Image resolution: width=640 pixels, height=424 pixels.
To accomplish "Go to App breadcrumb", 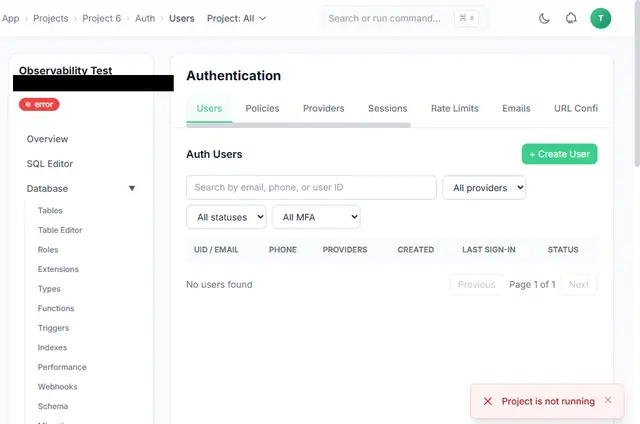I will coord(10,18).
